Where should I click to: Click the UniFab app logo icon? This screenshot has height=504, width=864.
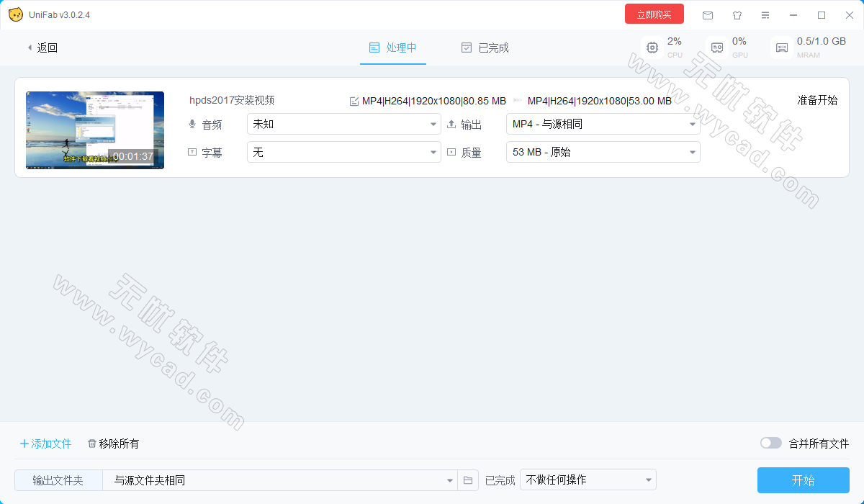[15, 15]
